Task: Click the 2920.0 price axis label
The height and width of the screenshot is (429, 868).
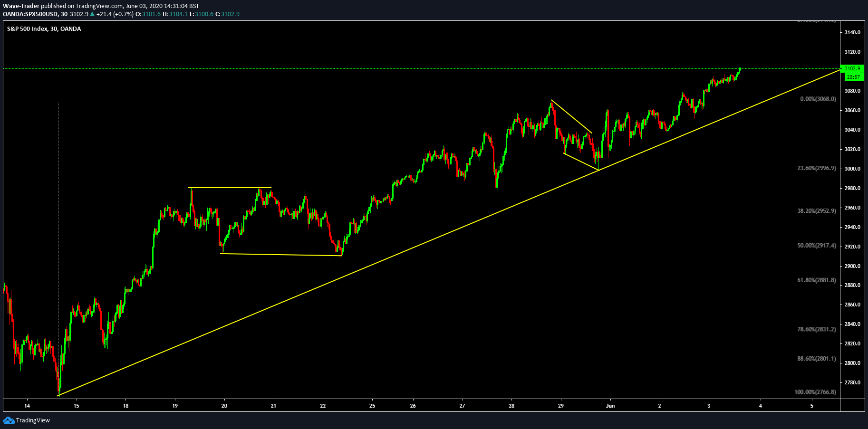Action: point(853,247)
